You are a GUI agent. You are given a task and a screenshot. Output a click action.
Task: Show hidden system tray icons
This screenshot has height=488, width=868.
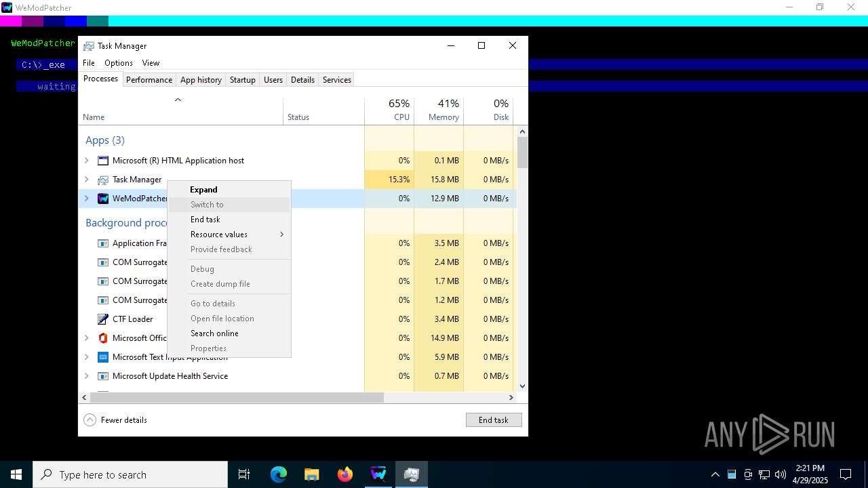pos(715,474)
